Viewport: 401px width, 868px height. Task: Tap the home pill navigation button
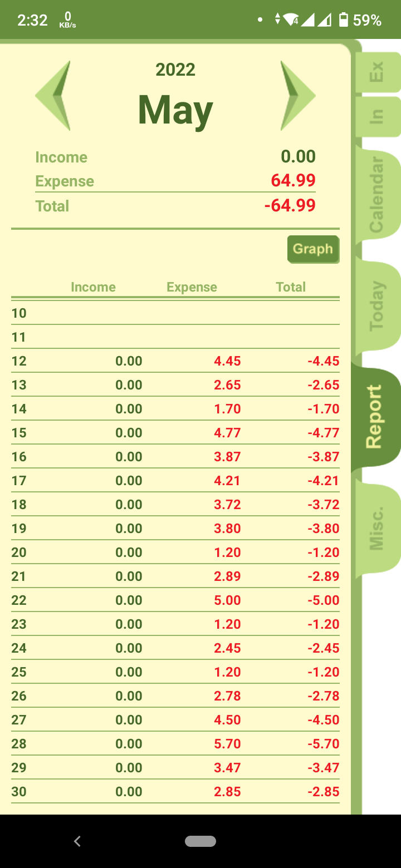(200, 841)
